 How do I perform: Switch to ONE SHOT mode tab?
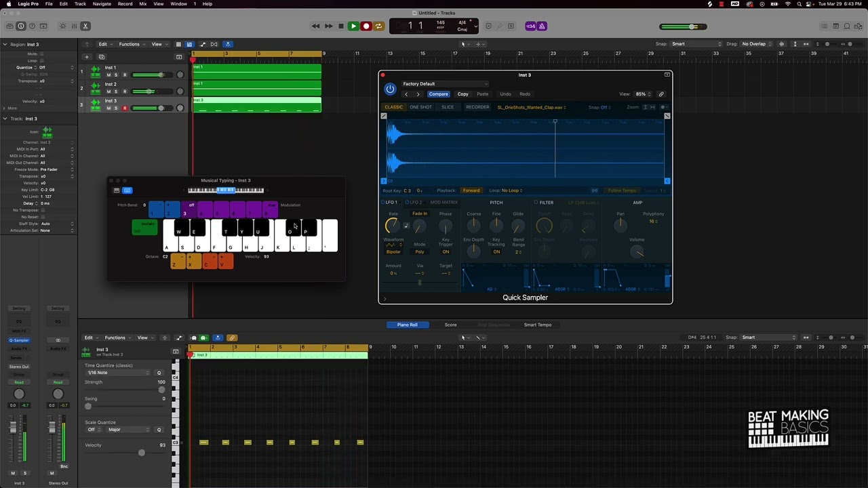click(x=420, y=107)
